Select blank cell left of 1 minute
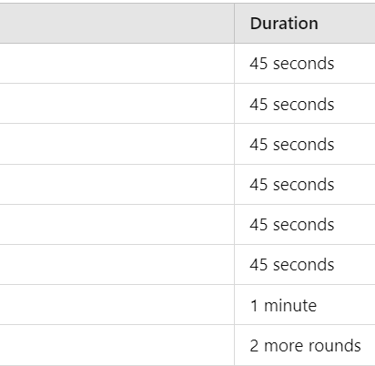375x366 pixels. [x=117, y=304]
